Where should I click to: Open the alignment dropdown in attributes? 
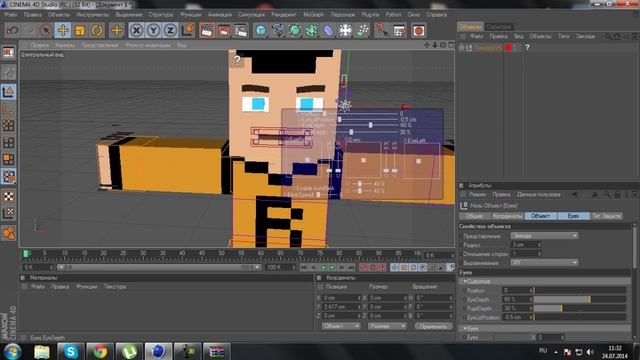click(544, 262)
